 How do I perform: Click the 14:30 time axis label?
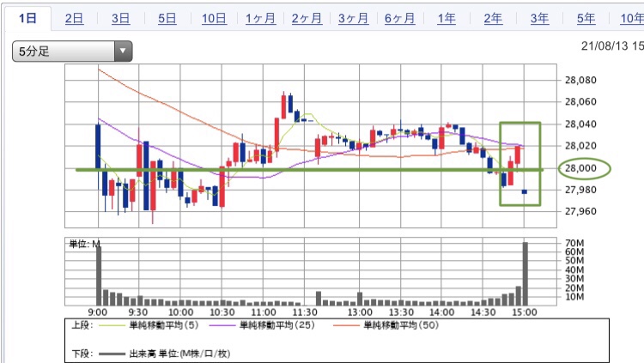[x=483, y=312]
